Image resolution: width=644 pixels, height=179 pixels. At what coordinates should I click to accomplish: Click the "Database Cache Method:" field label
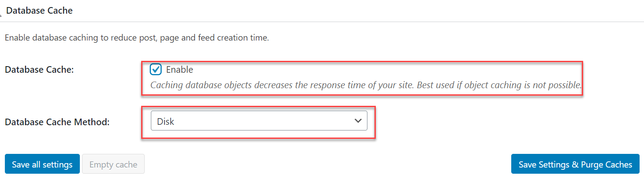57,122
